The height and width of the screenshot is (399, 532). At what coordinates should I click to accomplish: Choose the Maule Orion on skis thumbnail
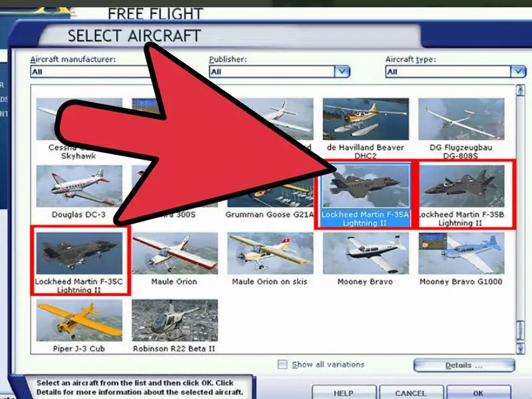pos(271,253)
